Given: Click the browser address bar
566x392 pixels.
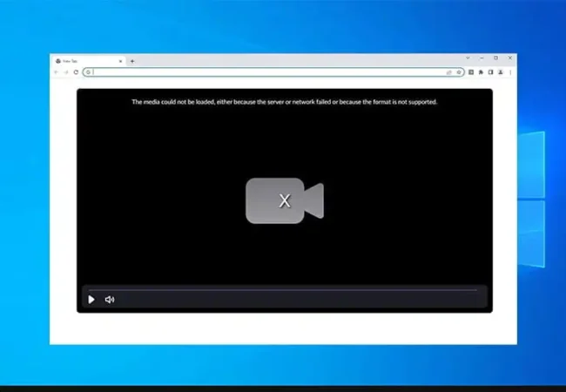Looking at the screenshot, I should tap(261, 72).
